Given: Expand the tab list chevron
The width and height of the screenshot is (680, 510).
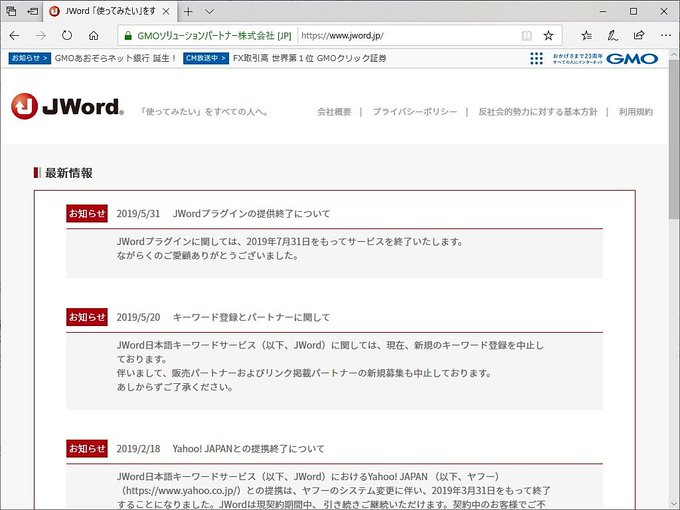Looking at the screenshot, I should tap(209, 11).
